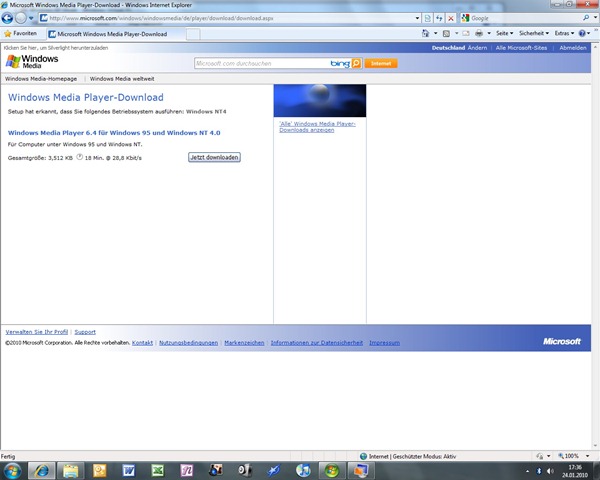Viewport: 600px width, 480px height.
Task: Click the Jetzt downloaden button
Action: (x=214, y=157)
